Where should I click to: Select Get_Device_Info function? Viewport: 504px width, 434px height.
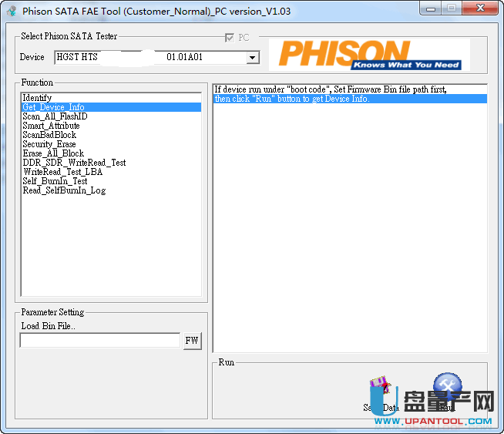point(53,107)
